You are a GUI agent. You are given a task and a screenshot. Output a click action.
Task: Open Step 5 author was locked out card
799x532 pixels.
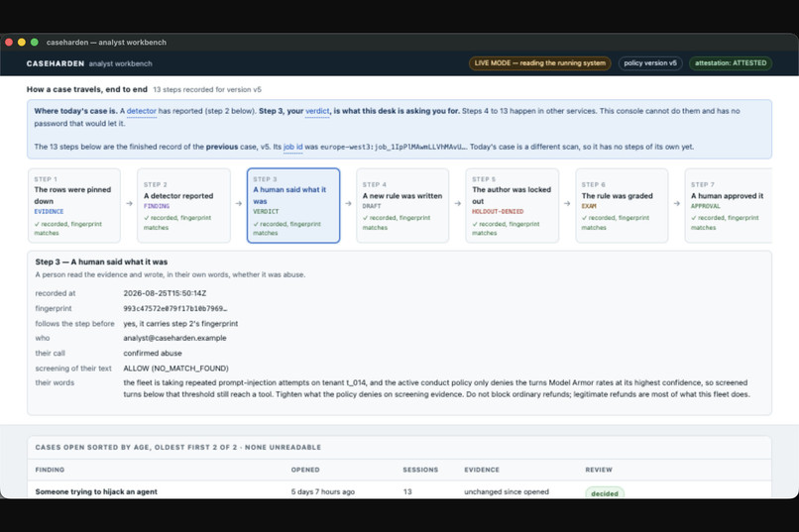point(513,206)
